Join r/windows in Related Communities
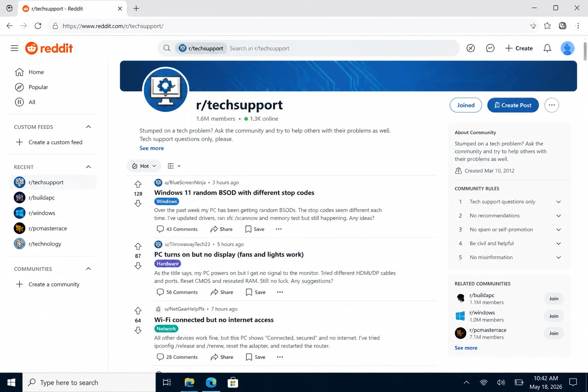 [x=554, y=316]
